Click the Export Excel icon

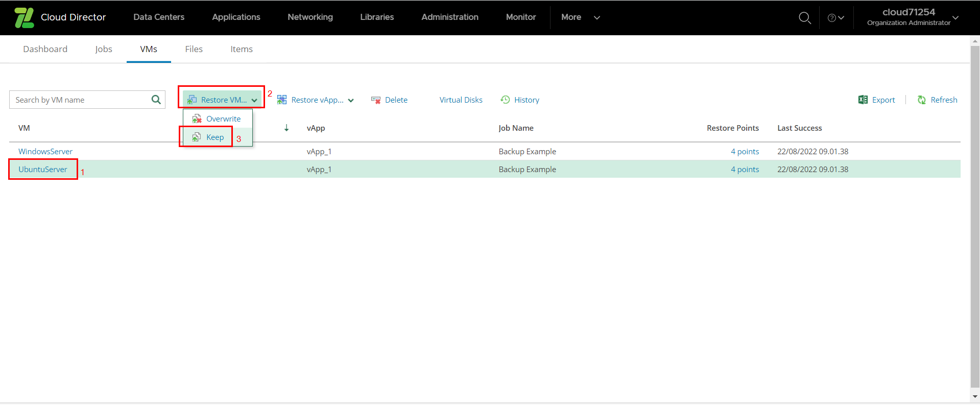pyautogui.click(x=863, y=100)
